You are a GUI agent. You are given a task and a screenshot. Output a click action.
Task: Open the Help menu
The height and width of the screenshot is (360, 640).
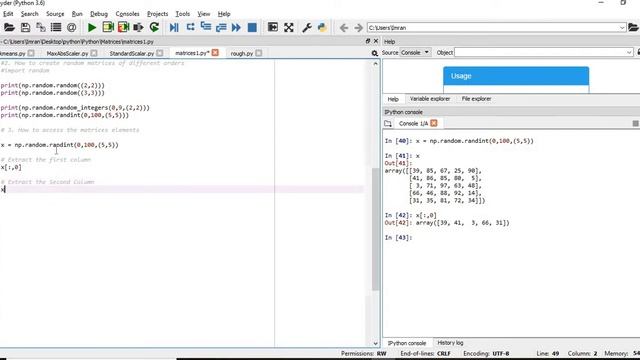coord(224,14)
